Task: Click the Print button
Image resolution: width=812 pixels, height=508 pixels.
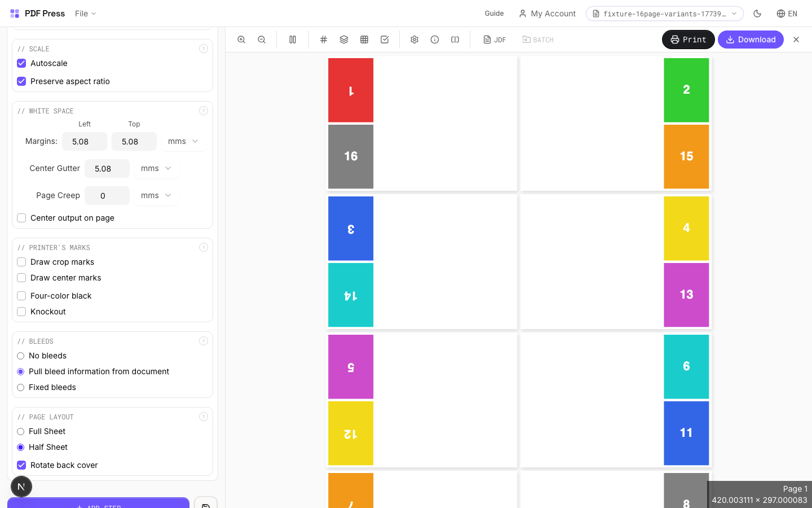Action: click(688, 40)
